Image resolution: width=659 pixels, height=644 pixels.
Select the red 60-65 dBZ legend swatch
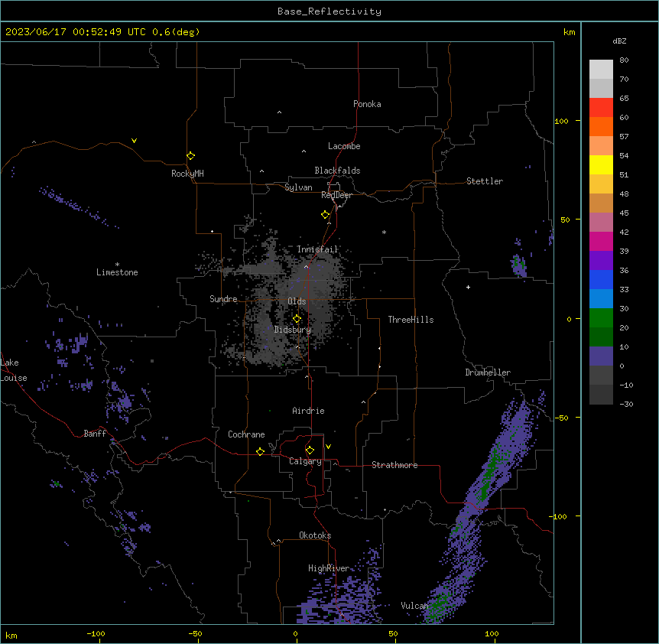601,108
